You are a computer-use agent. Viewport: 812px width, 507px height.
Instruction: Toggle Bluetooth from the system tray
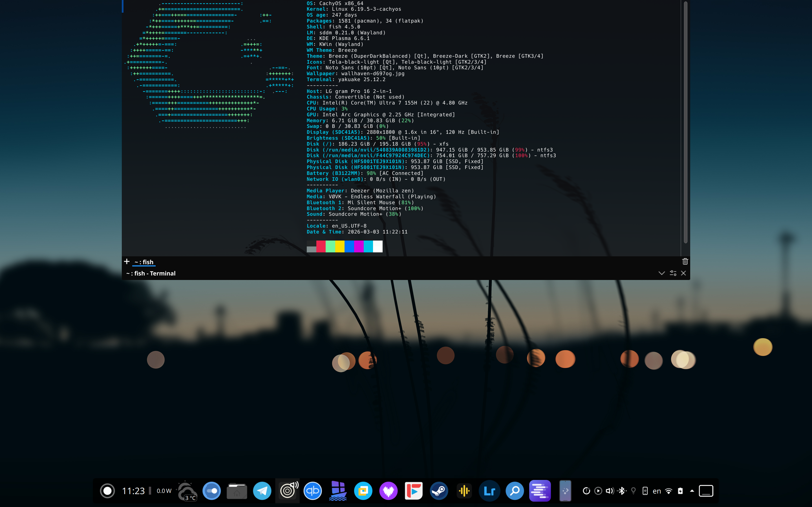tap(622, 491)
